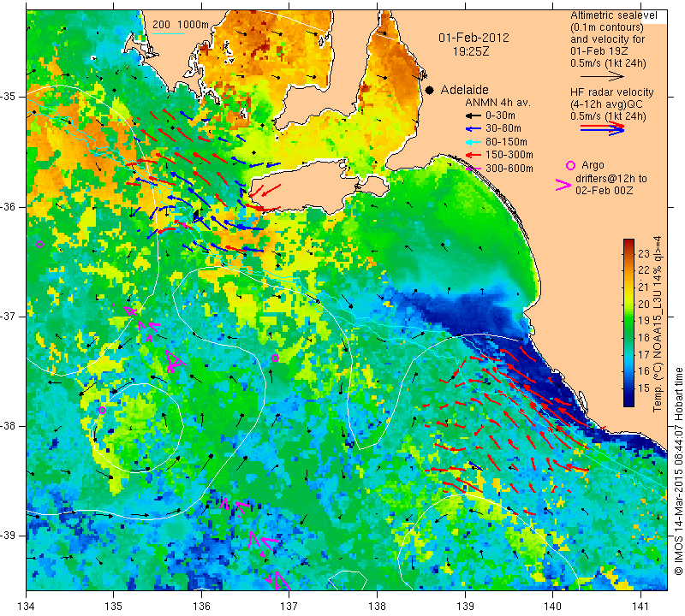Click the latitude axis label -38
685x616 pixels.
pos(9,426)
